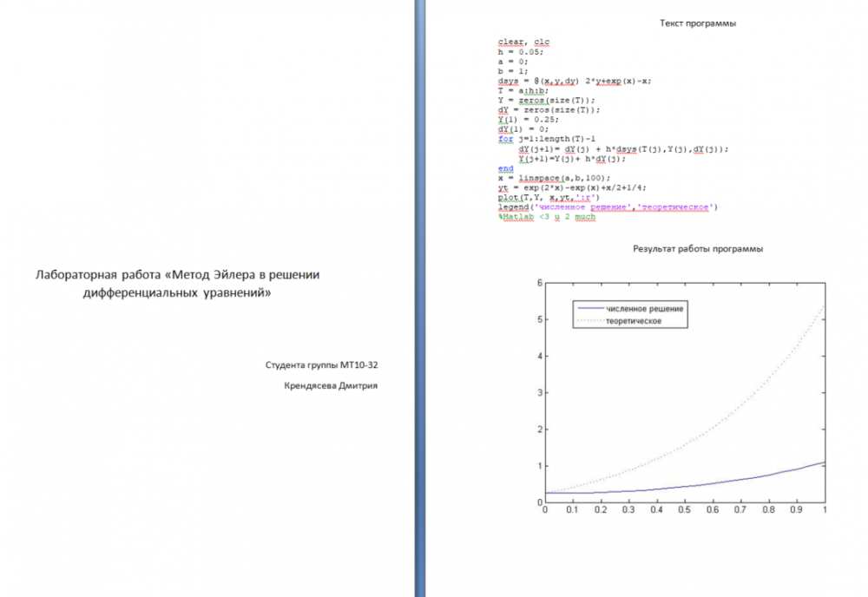Image resolution: width=868 pixels, height=597 pixels.
Task: Click the lab title "Лабораторная работа «Метод Эйлера"
Action: coord(177,275)
